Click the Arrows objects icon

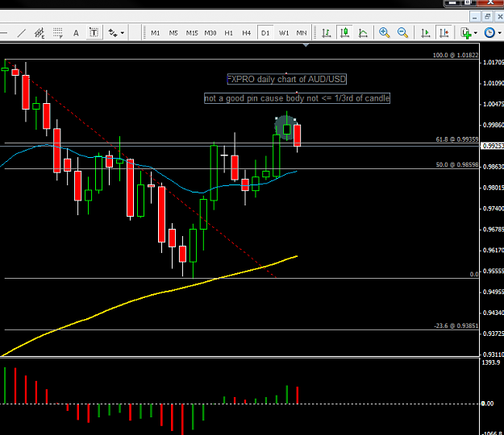tap(113, 33)
